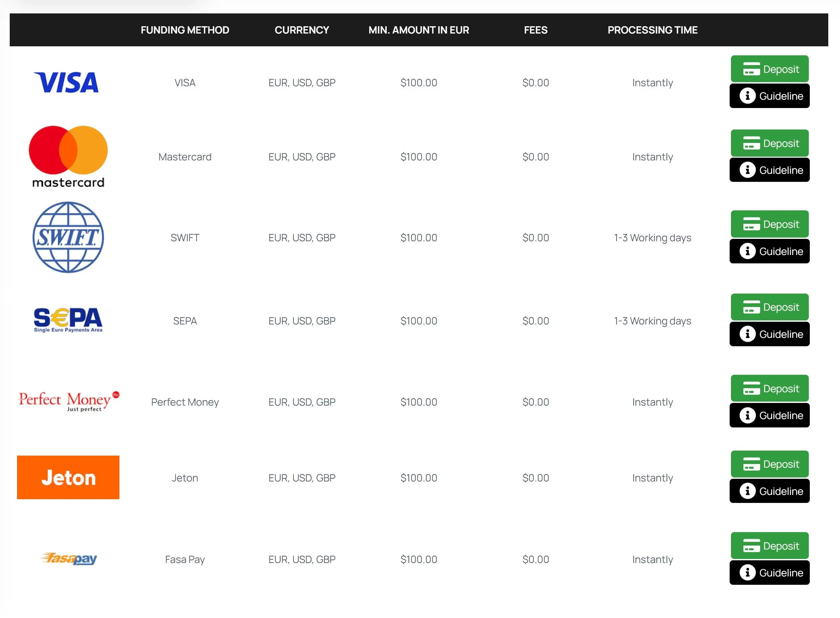840x618 pixels.
Task: Open the SWIFT Guideline
Action: click(x=770, y=251)
